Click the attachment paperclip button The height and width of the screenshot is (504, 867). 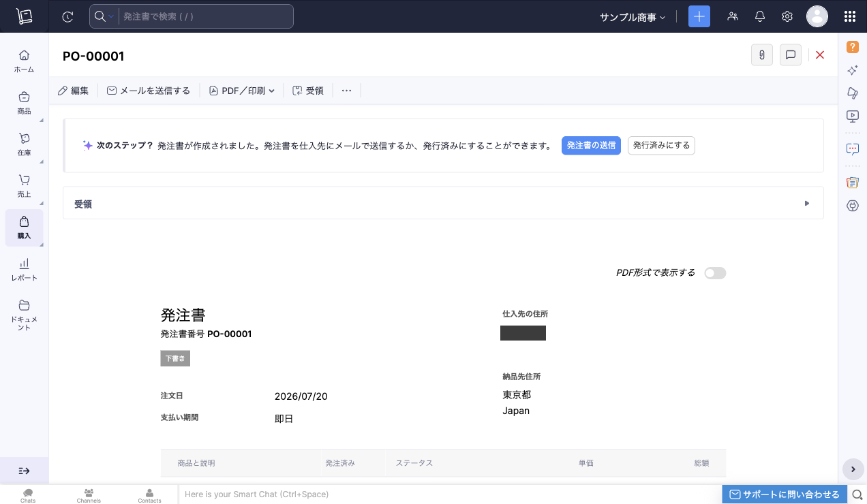pyautogui.click(x=762, y=55)
